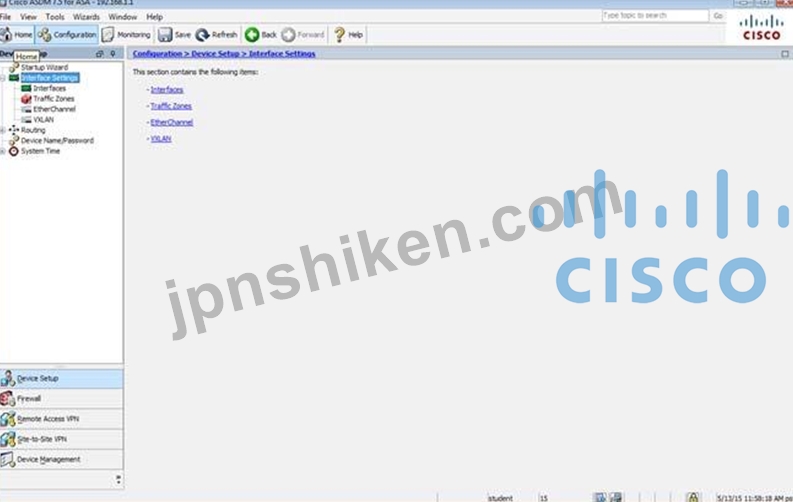Pin the Device Setup panel with pin icon
Image resolution: width=793 pixels, height=502 pixels.
pos(113,54)
